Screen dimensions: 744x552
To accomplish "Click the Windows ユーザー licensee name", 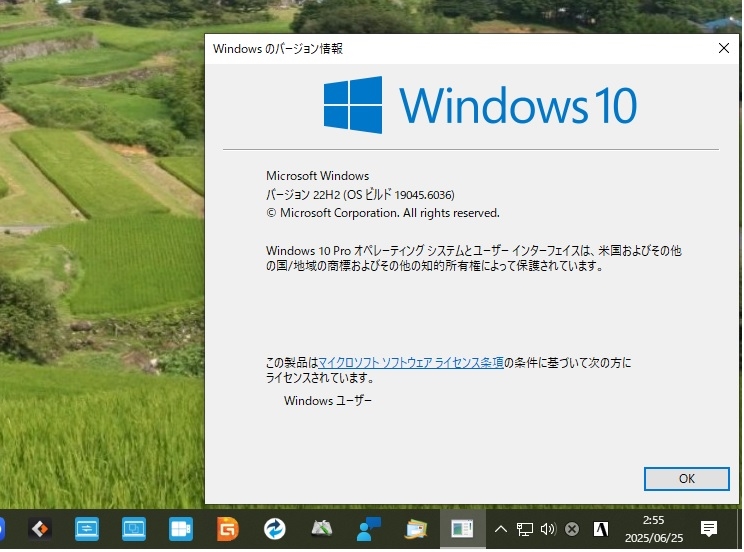I will [x=327, y=401].
